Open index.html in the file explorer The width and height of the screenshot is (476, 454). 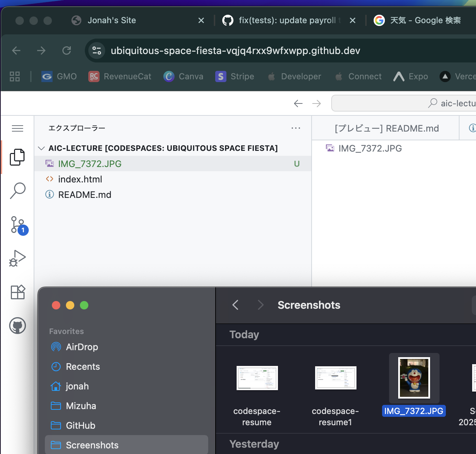pos(80,179)
